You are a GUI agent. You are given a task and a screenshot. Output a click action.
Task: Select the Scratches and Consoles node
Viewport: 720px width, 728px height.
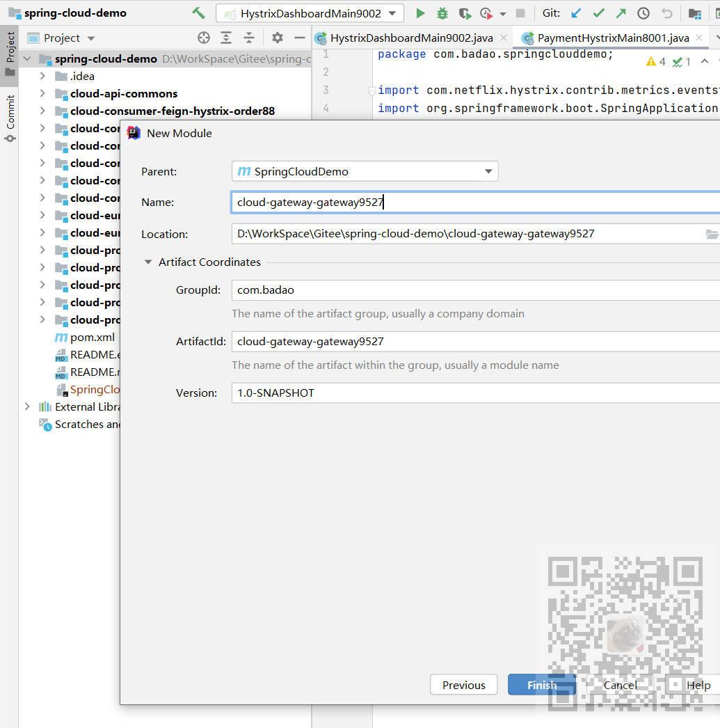(79, 425)
